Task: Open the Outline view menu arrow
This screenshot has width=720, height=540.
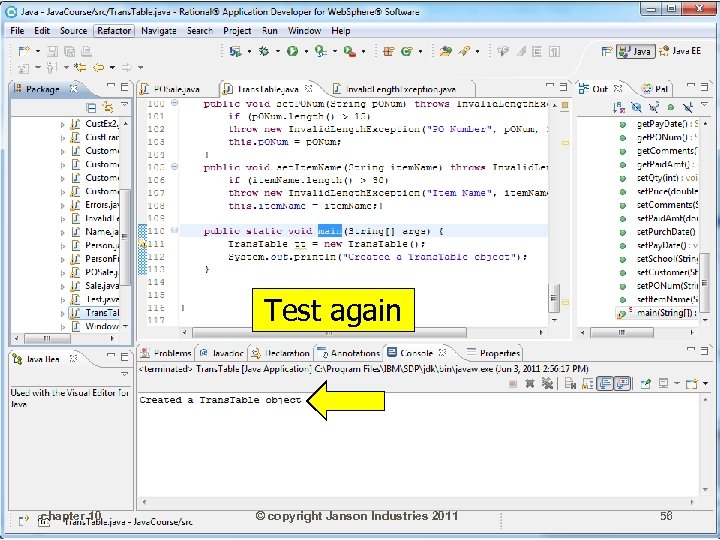Action: click(705, 105)
